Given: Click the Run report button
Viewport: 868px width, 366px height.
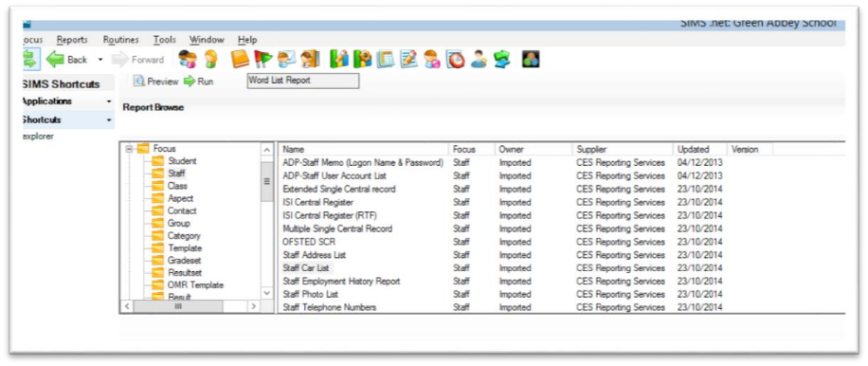Looking at the screenshot, I should point(199,82).
